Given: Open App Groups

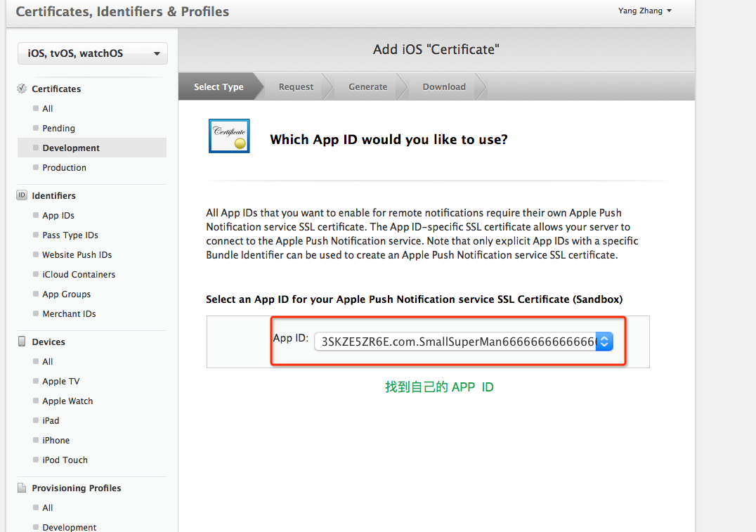Looking at the screenshot, I should 66,294.
